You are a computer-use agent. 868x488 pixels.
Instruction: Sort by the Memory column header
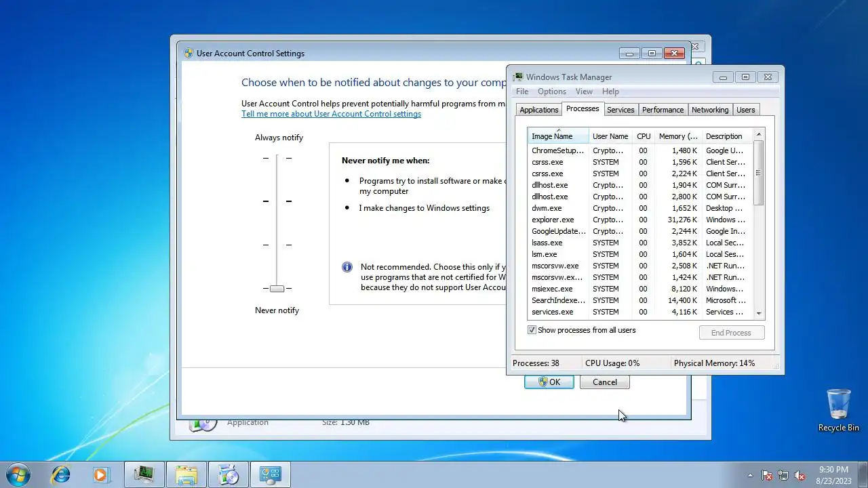point(678,136)
